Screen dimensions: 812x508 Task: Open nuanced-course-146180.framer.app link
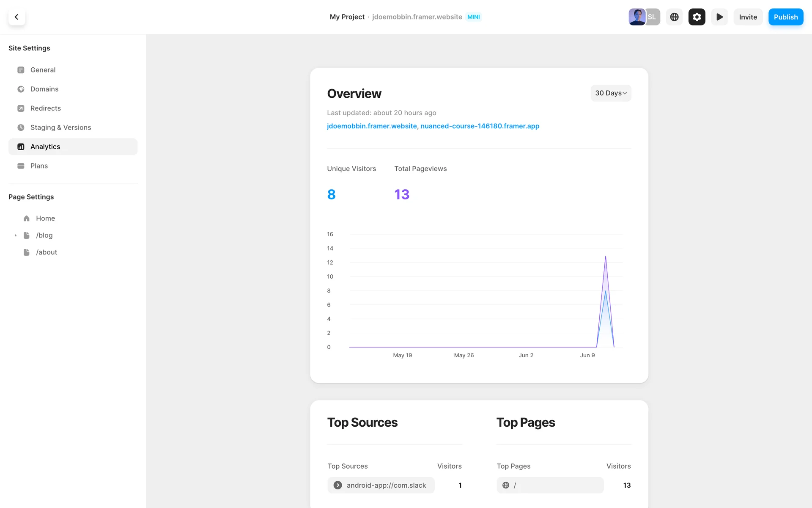tap(480, 126)
